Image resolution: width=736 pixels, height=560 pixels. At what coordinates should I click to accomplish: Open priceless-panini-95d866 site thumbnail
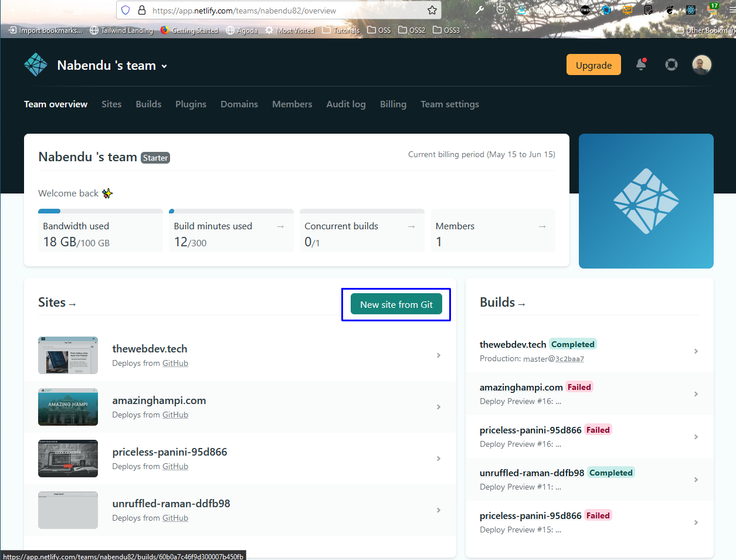tap(68, 459)
